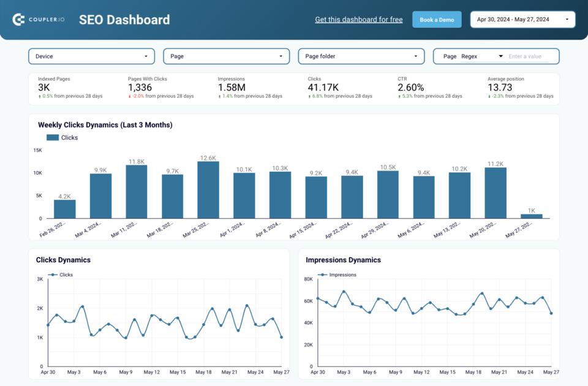
Task: Select the Average position 13.73 value
Action: (x=500, y=88)
